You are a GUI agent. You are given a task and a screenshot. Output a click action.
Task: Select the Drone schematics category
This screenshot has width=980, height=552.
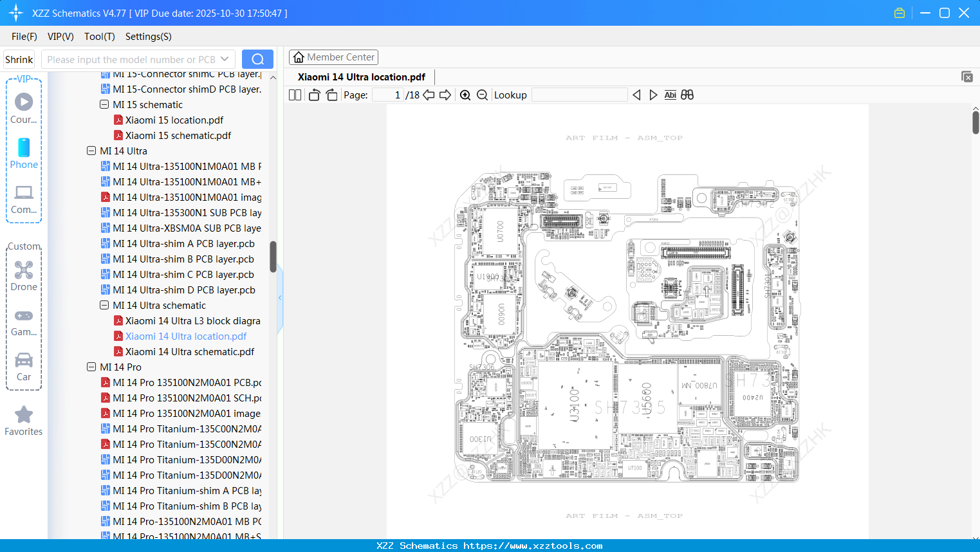pyautogui.click(x=24, y=275)
